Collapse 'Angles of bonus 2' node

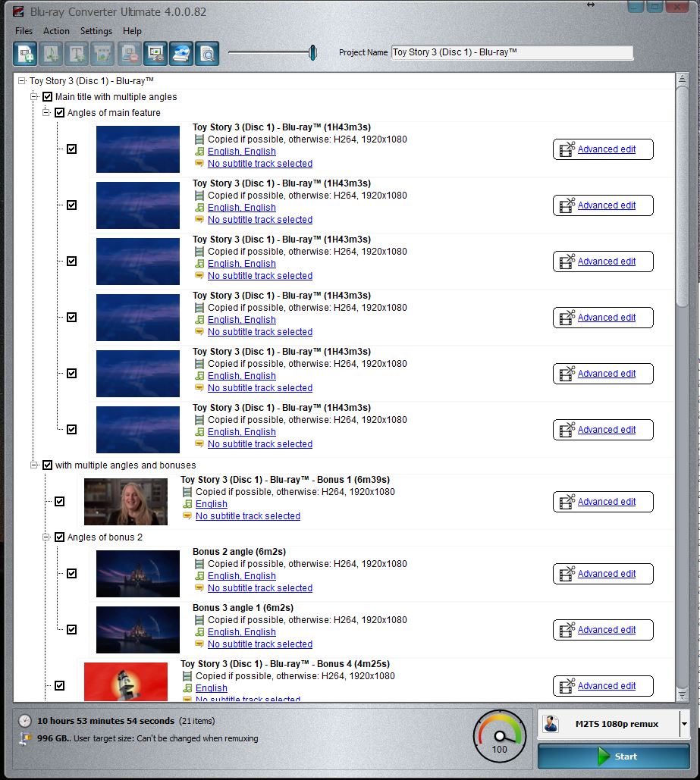pyautogui.click(x=46, y=537)
